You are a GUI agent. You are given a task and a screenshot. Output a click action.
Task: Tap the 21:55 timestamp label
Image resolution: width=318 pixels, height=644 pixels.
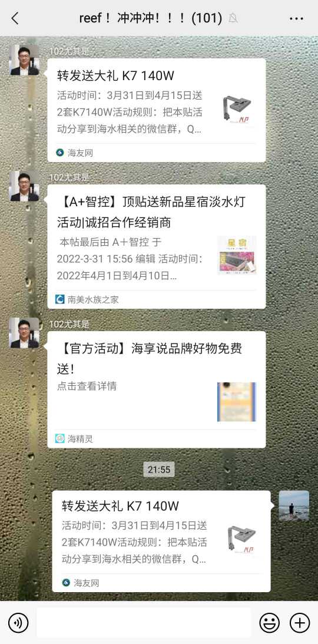coord(159,470)
